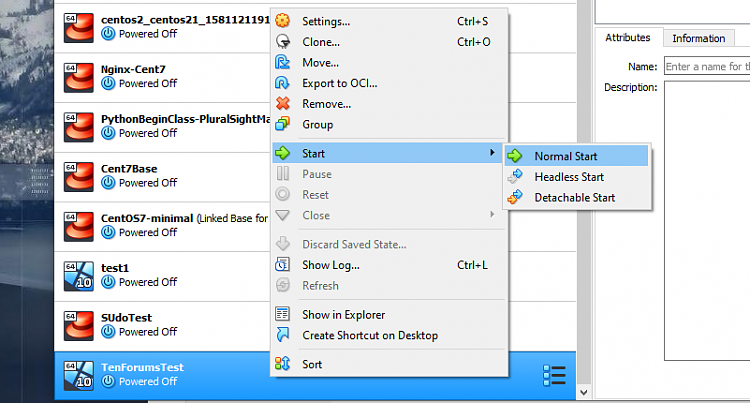
Task: Click the Settings gear icon in context menu
Action: [283, 21]
